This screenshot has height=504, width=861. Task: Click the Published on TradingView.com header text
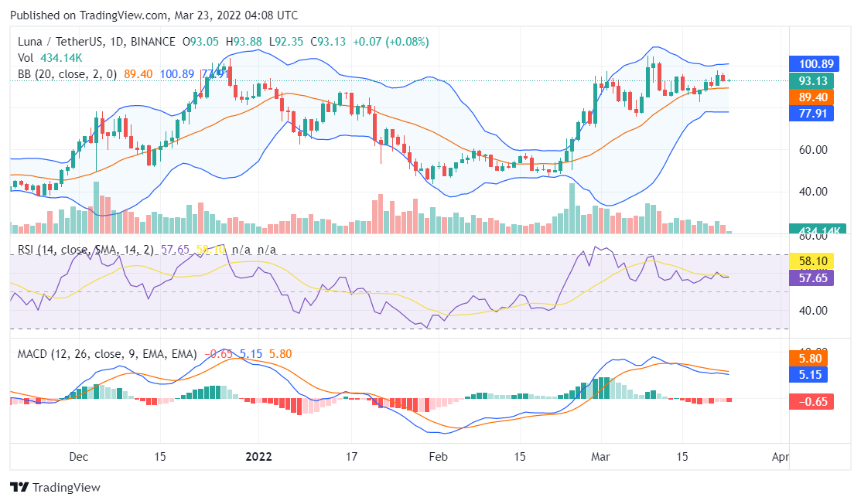(x=155, y=15)
